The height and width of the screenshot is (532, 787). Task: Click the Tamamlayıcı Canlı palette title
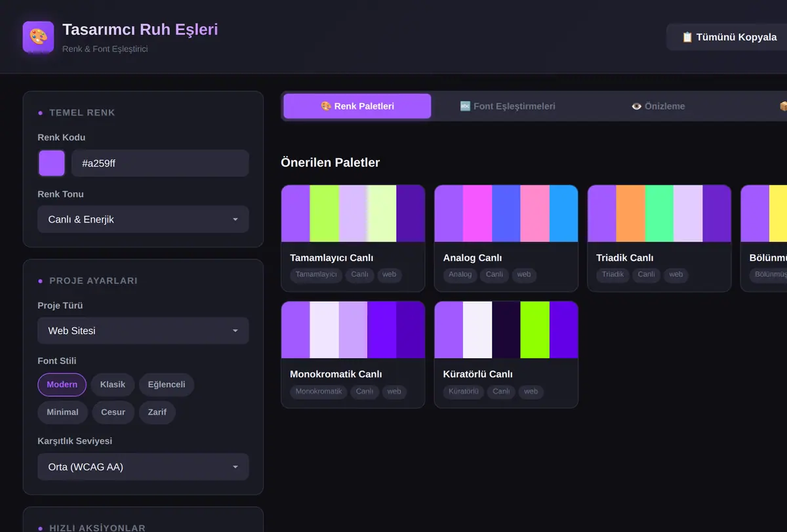[x=332, y=258]
